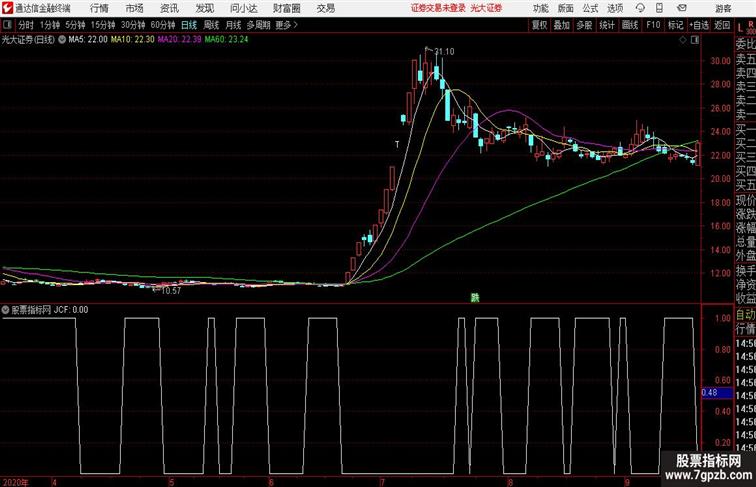Open 多周期 multi-period view
This screenshot has height=487, width=756.
[x=258, y=25]
